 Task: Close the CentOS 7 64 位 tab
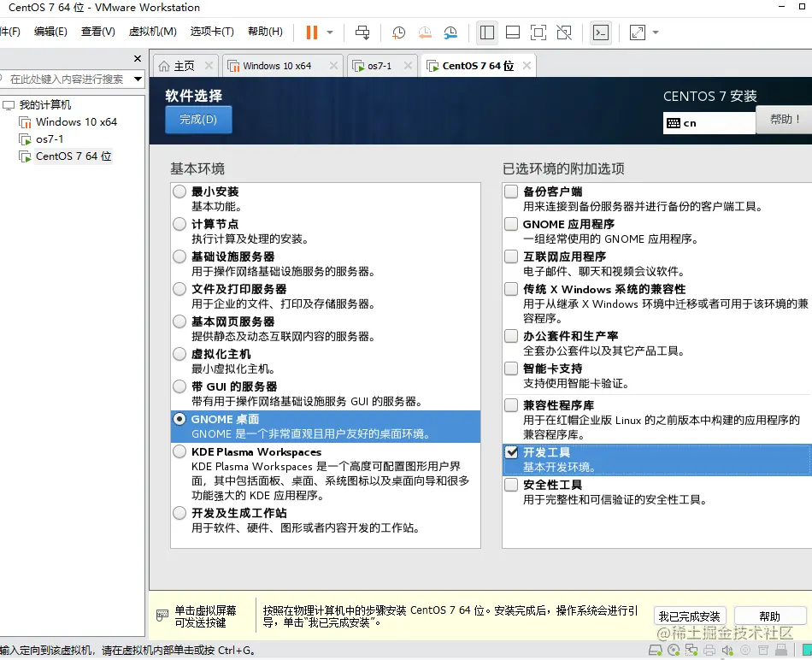[527, 66]
